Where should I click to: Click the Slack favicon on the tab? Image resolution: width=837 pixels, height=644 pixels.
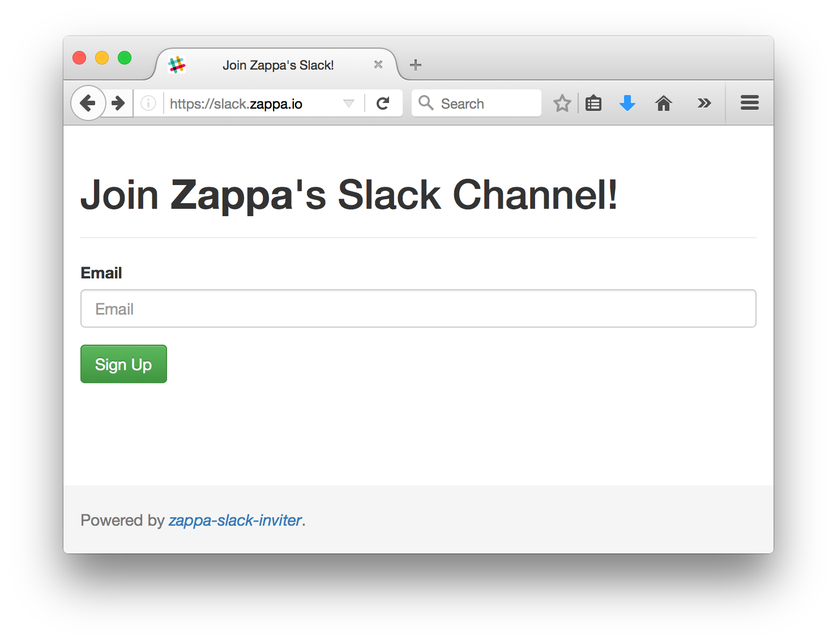coord(177,65)
